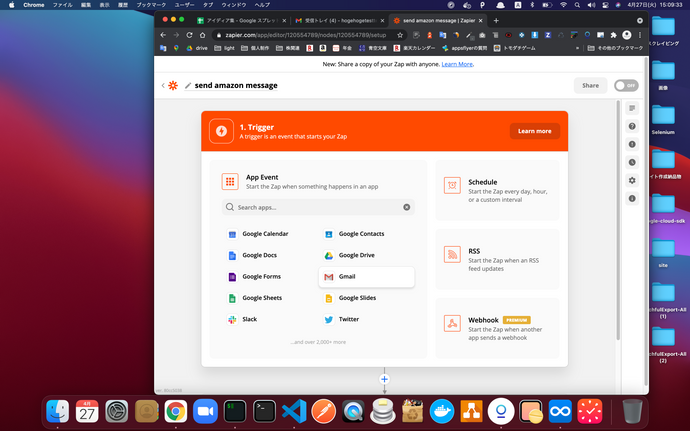Add a step with plus button
This screenshot has width=690, height=431.
click(x=384, y=379)
